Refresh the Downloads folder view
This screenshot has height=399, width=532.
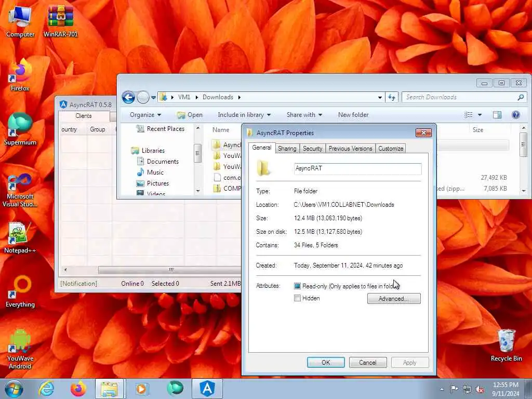(392, 97)
